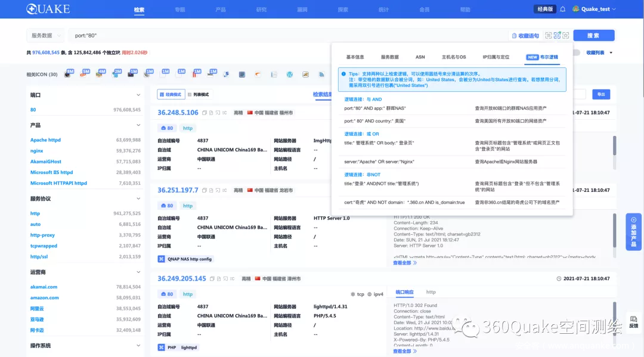This screenshot has width=644, height=357.
Task: Collapse the 端口 filter section
Action: pos(138,95)
